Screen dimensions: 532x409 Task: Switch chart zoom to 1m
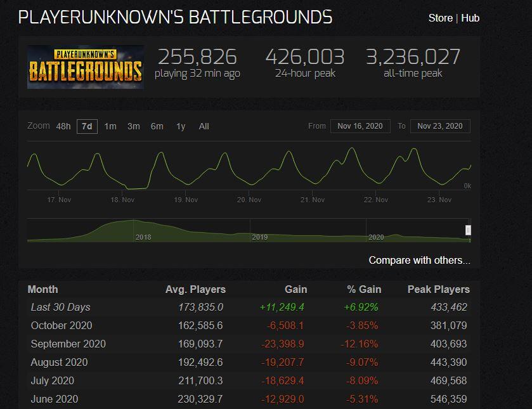(110, 126)
